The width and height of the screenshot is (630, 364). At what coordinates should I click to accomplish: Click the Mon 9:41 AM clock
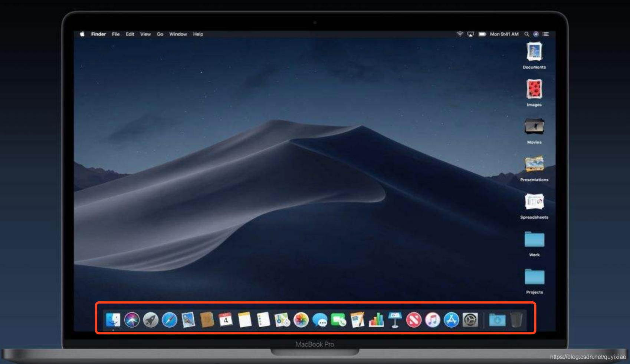click(x=504, y=34)
